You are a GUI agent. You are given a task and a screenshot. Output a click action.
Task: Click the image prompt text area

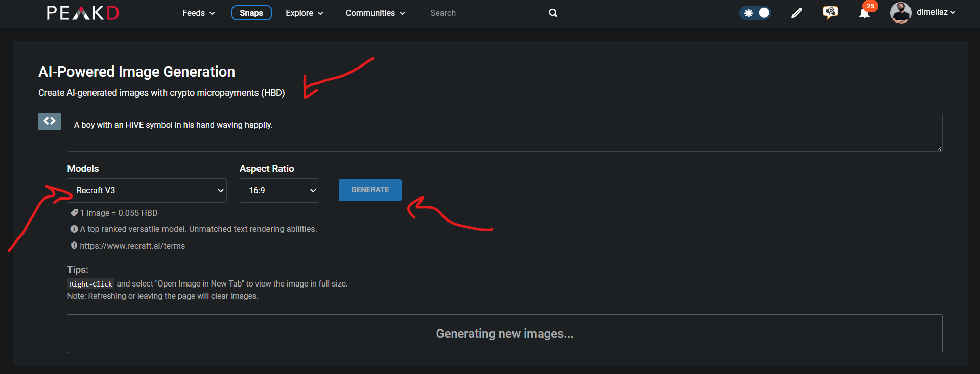tap(504, 132)
